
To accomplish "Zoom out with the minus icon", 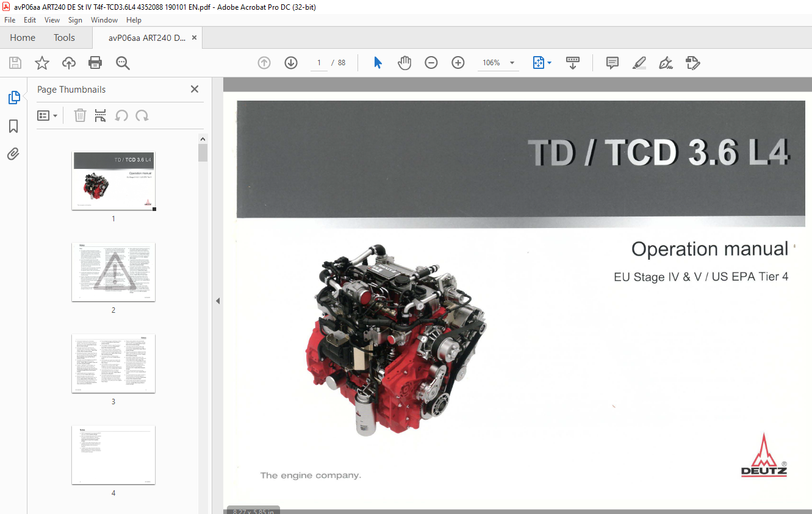I will 431,63.
